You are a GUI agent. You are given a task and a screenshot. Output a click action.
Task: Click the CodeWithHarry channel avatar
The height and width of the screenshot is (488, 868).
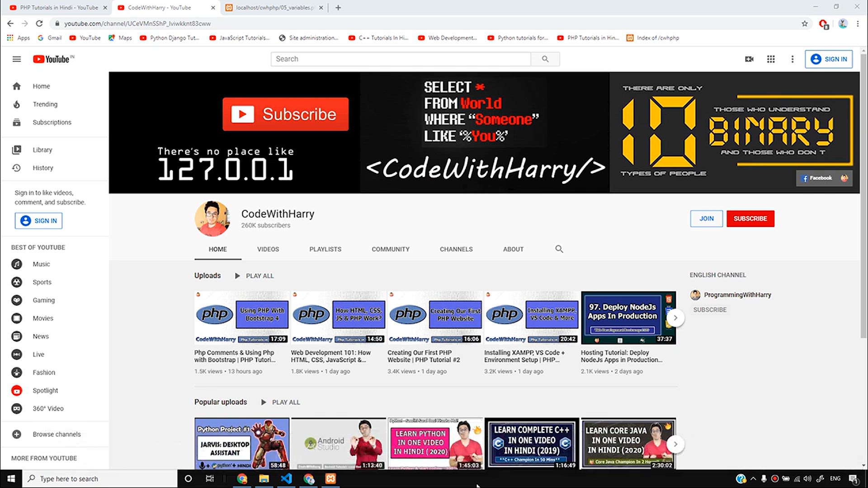[x=212, y=219]
